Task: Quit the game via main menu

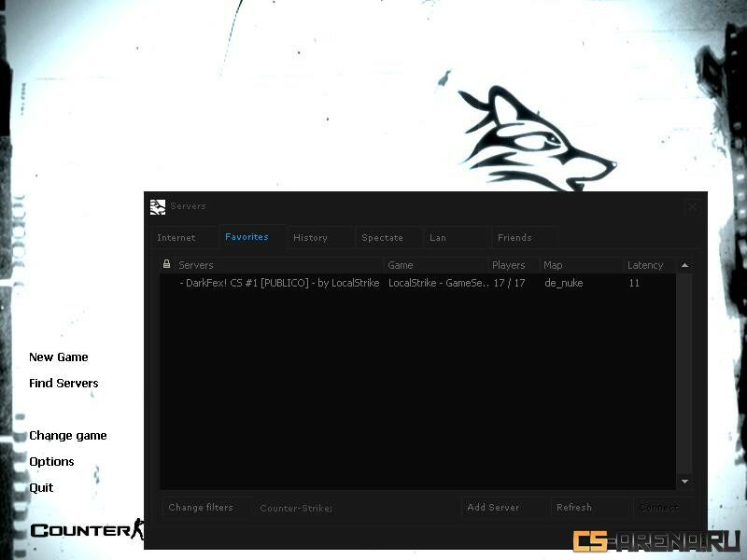Action: pos(41,488)
